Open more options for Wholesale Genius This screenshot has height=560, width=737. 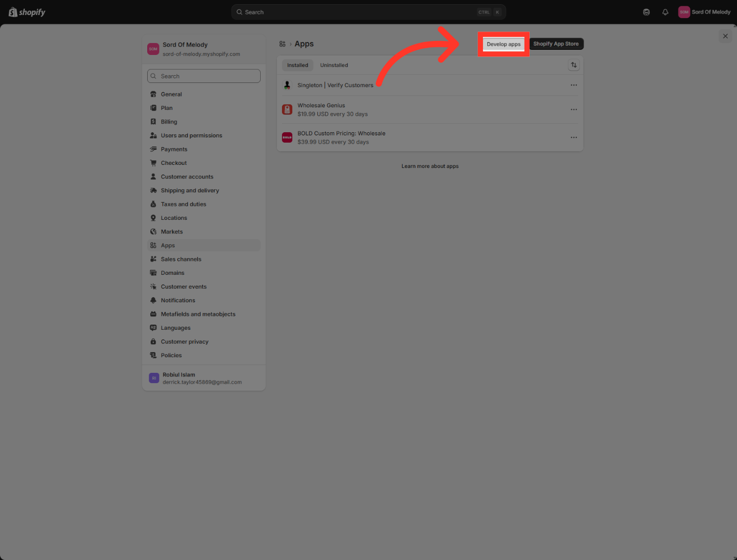(x=574, y=109)
